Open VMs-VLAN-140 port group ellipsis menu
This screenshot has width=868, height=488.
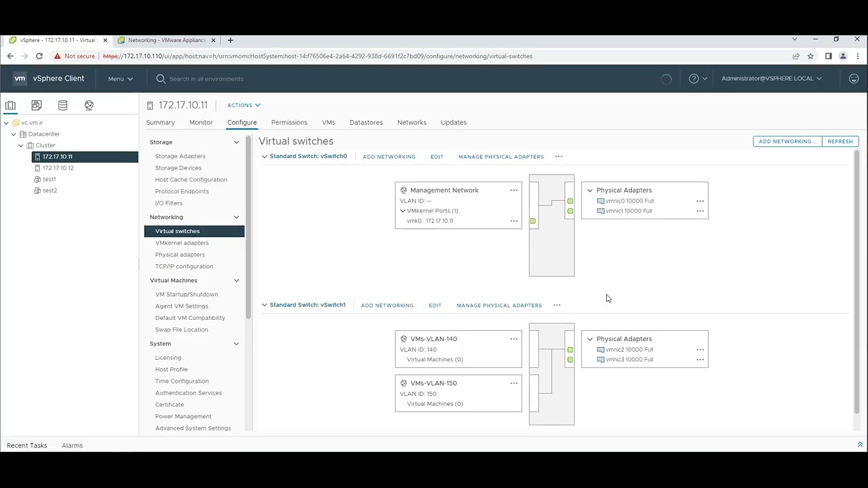[x=514, y=339]
